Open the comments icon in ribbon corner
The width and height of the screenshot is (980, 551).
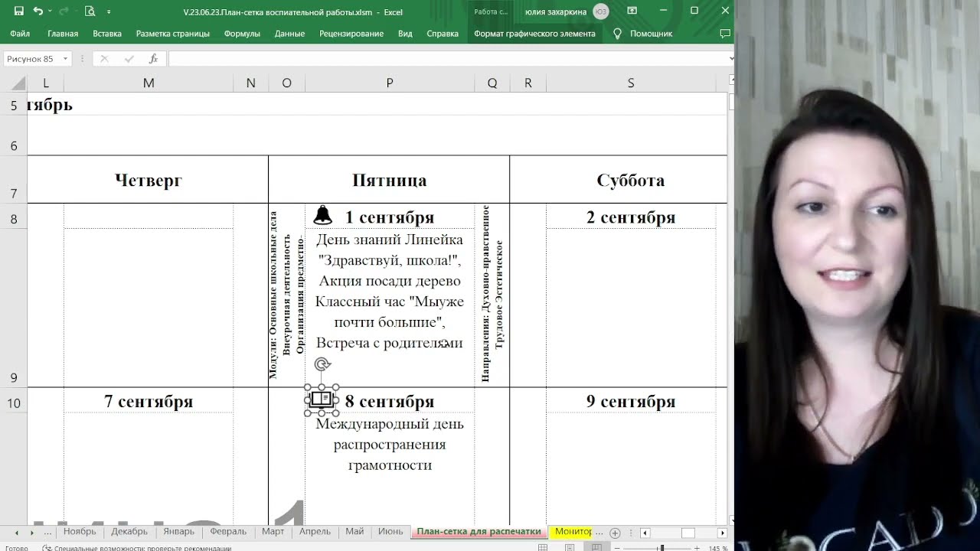(x=725, y=34)
